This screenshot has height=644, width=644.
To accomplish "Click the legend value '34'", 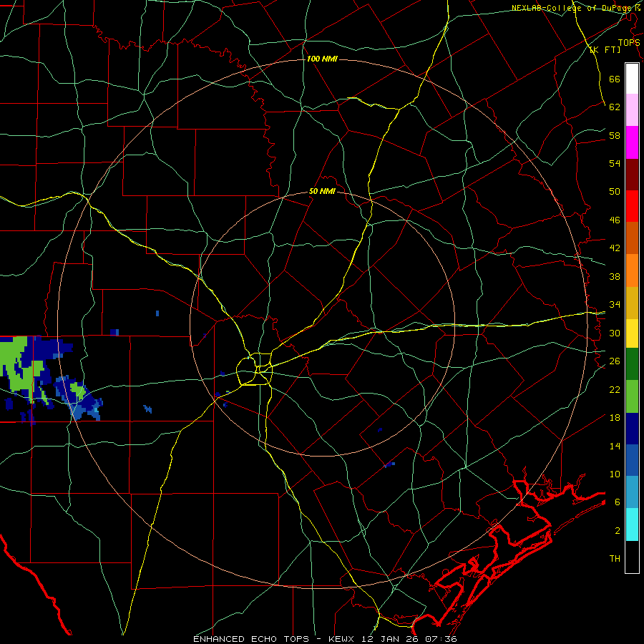I will [x=615, y=305].
